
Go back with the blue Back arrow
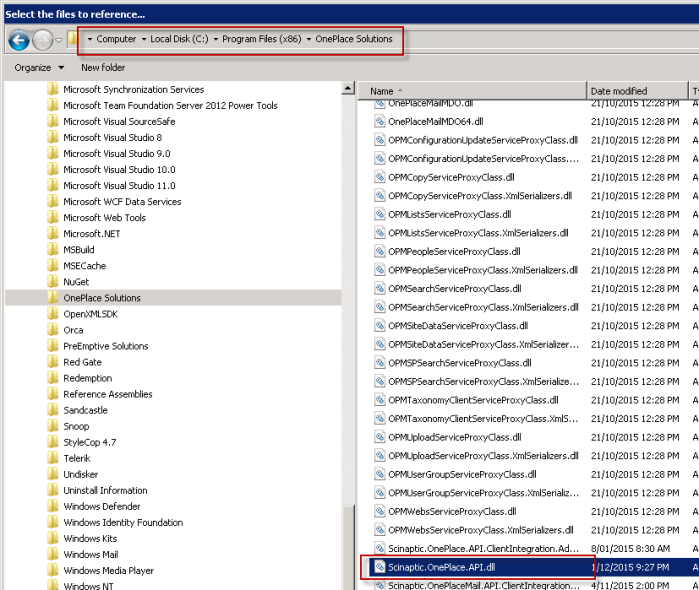[19, 41]
